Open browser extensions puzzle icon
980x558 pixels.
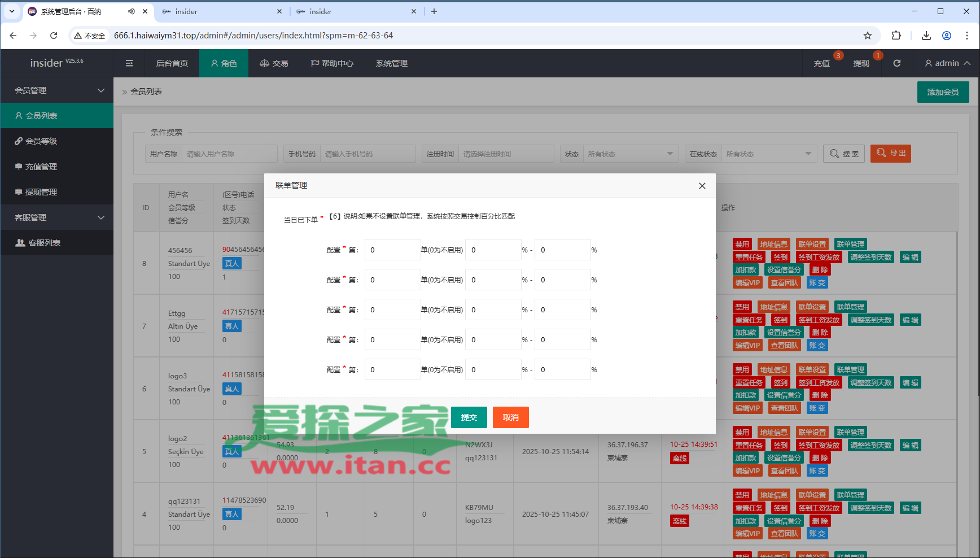click(x=896, y=36)
